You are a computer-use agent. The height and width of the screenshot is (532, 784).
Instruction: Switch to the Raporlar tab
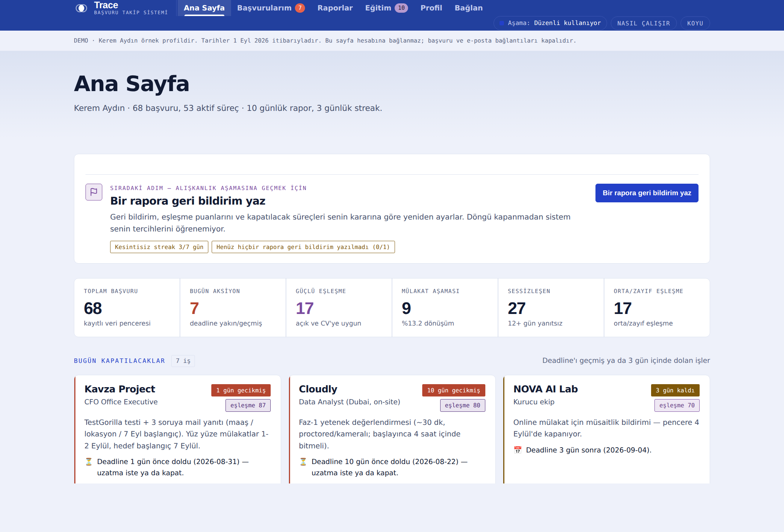tap(335, 8)
